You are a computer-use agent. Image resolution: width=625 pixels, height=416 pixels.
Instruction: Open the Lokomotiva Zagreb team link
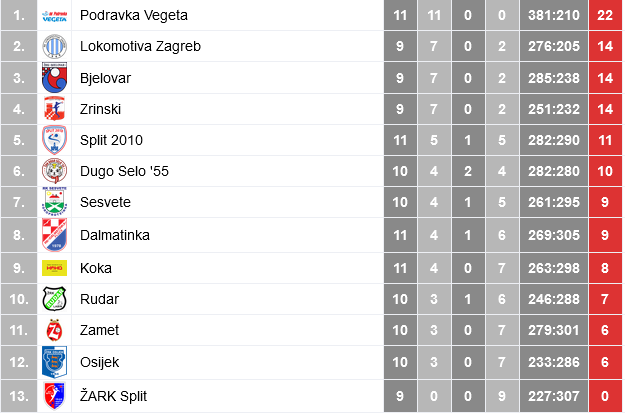click(x=140, y=46)
